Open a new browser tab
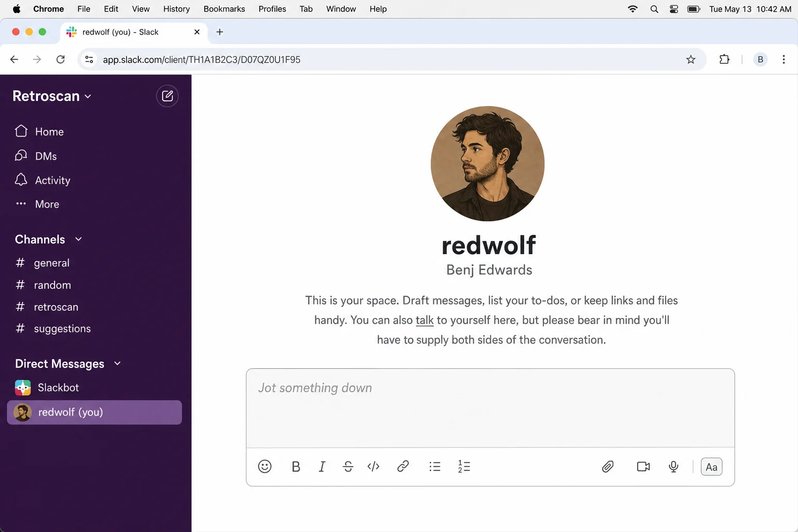The image size is (798, 532). tap(220, 32)
